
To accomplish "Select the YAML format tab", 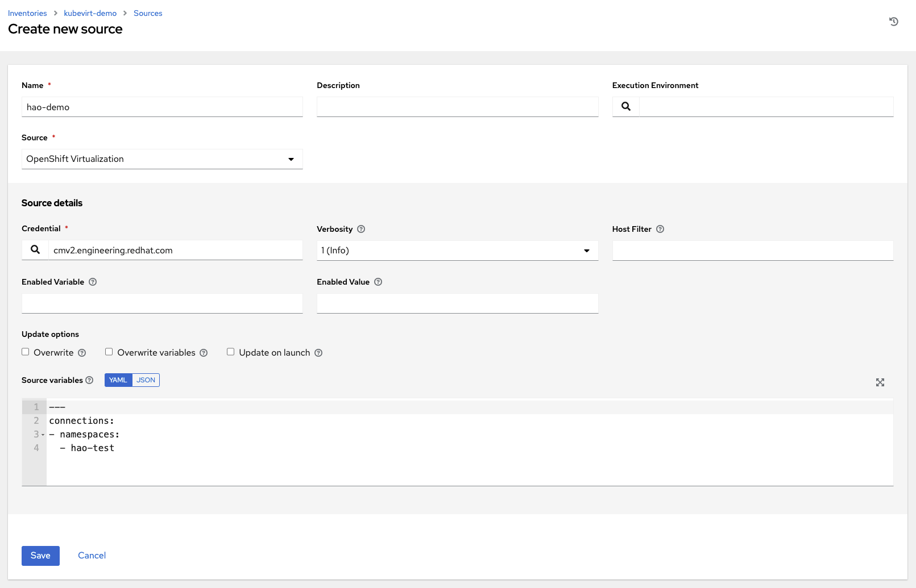I will 118,380.
